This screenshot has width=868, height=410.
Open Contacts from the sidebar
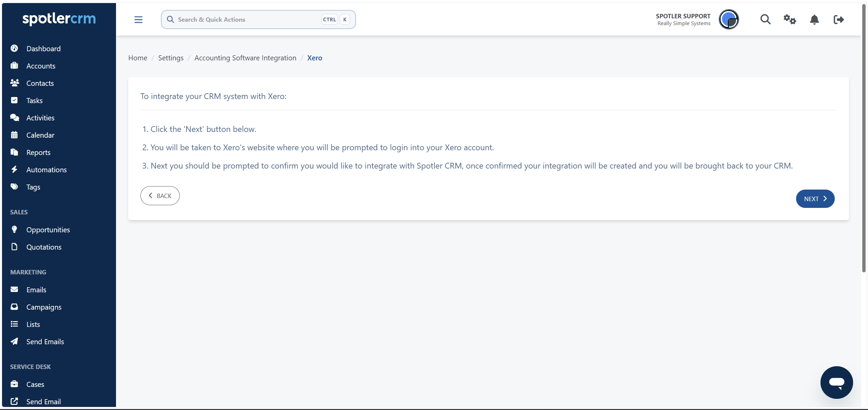(40, 83)
